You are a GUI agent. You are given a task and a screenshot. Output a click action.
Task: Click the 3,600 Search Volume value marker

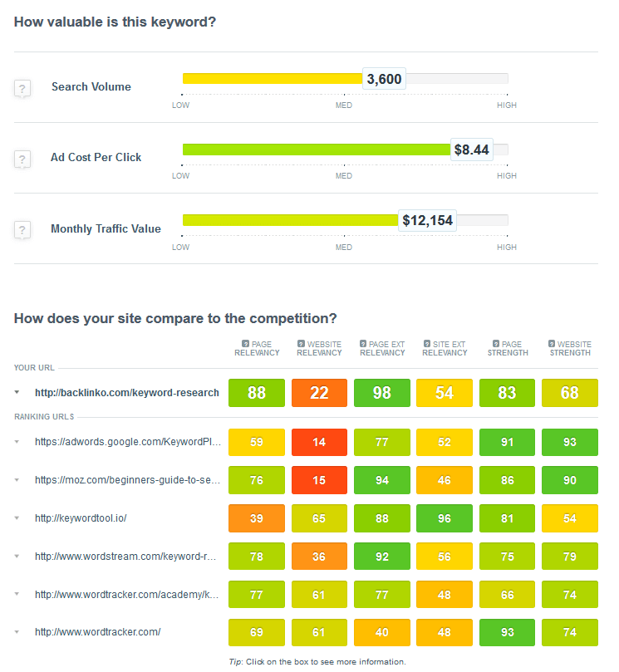pyautogui.click(x=384, y=79)
